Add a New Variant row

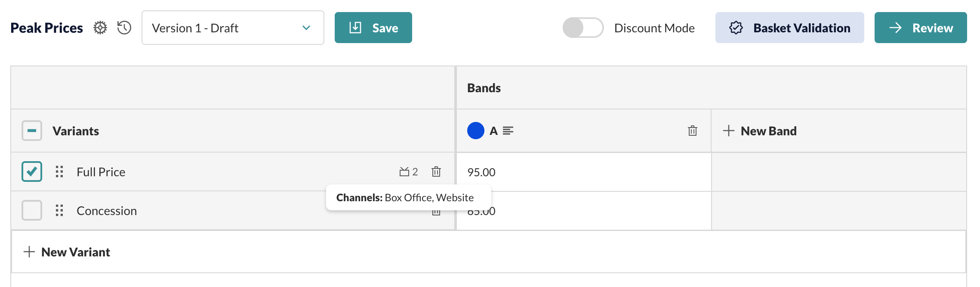67,252
